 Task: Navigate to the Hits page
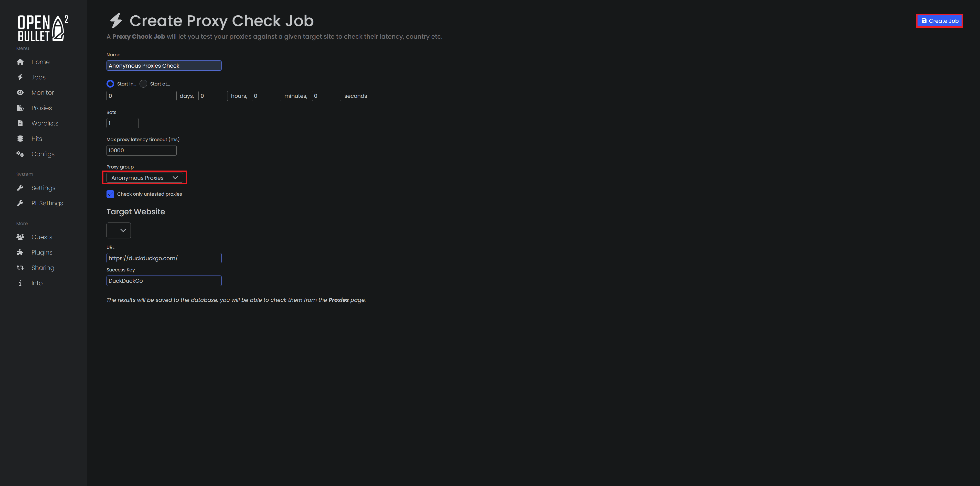click(37, 139)
